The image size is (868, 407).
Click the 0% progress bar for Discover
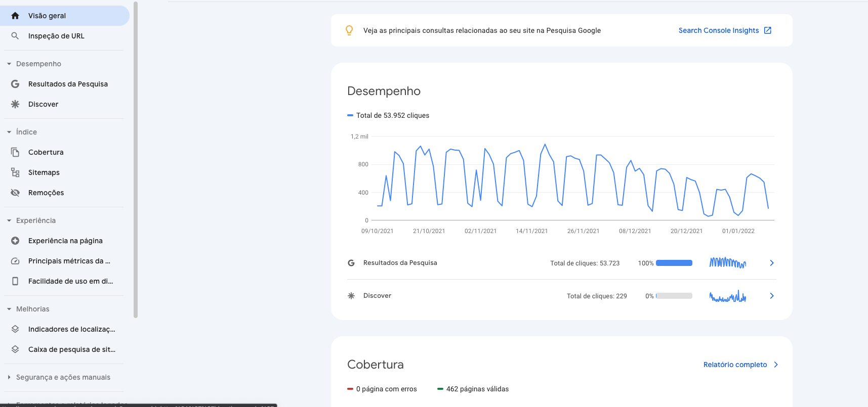point(674,296)
